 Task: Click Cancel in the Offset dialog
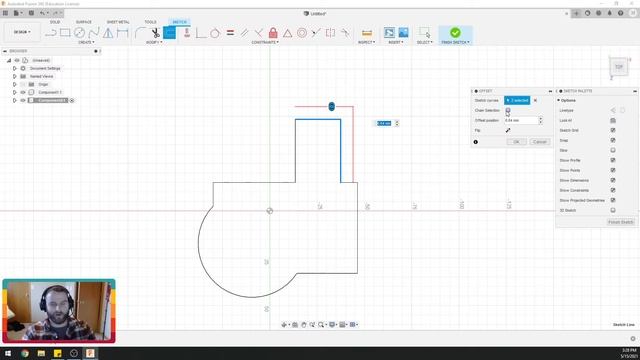coord(540,142)
